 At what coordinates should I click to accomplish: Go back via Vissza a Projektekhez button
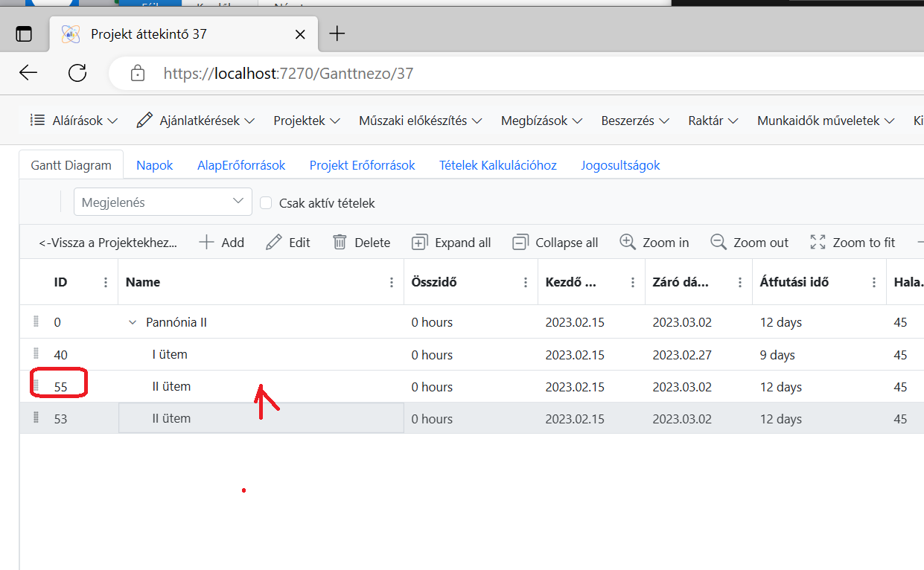pos(108,243)
